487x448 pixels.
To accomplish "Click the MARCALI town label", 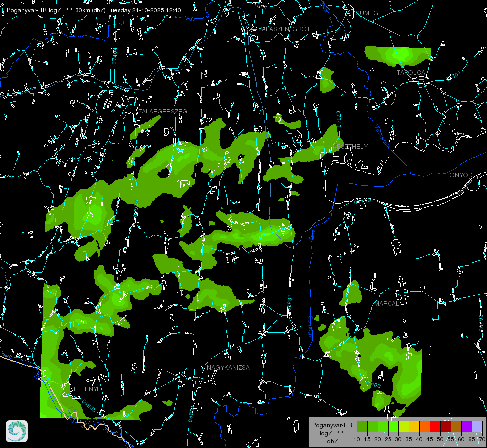I will coord(388,304).
